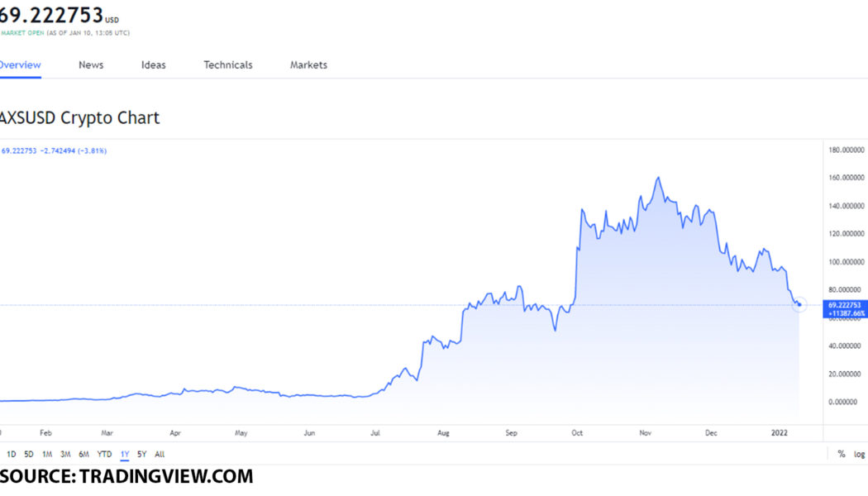Choose the 1M time range
Screen dimensions: 868x496
[x=47, y=454]
